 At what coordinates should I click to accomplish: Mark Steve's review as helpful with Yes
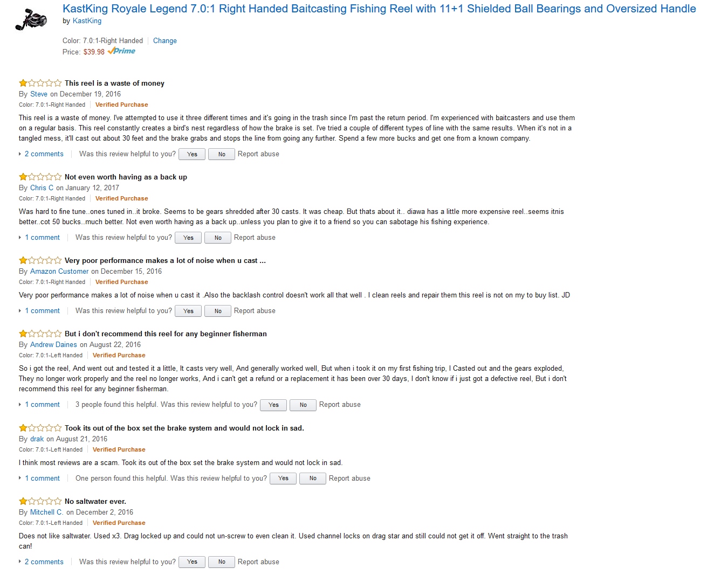[192, 154]
